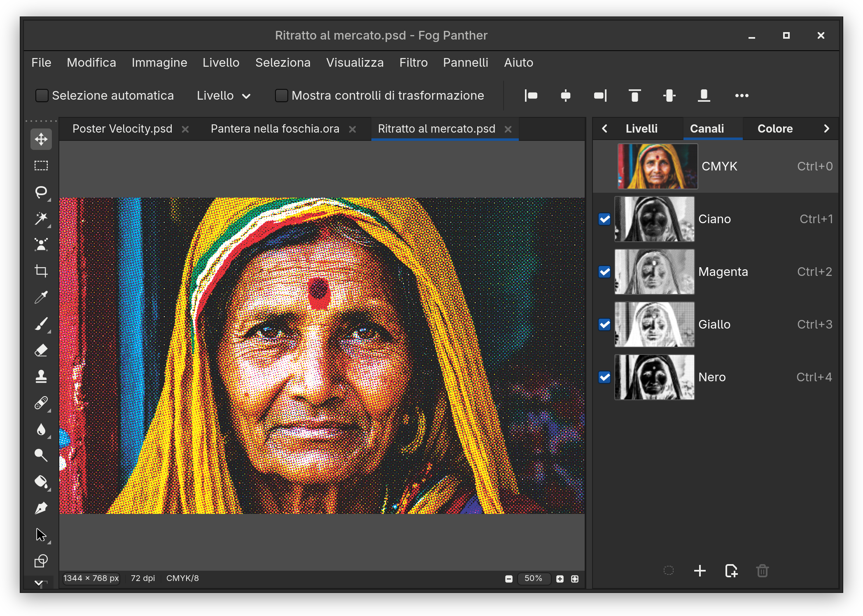The width and height of the screenshot is (863, 616).
Task: Pick the Eyedropper tool
Action: 41,298
